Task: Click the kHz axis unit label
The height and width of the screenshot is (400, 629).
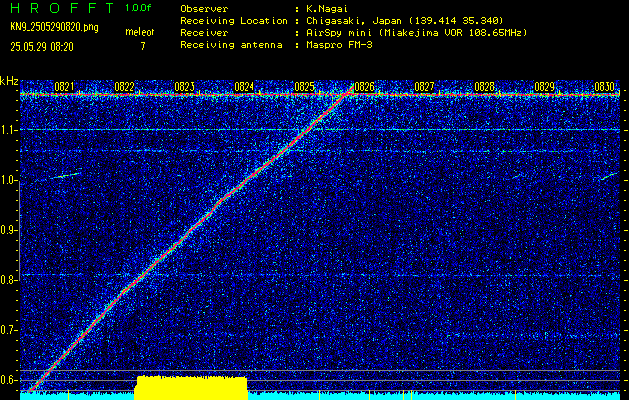Action: pyautogui.click(x=9, y=81)
